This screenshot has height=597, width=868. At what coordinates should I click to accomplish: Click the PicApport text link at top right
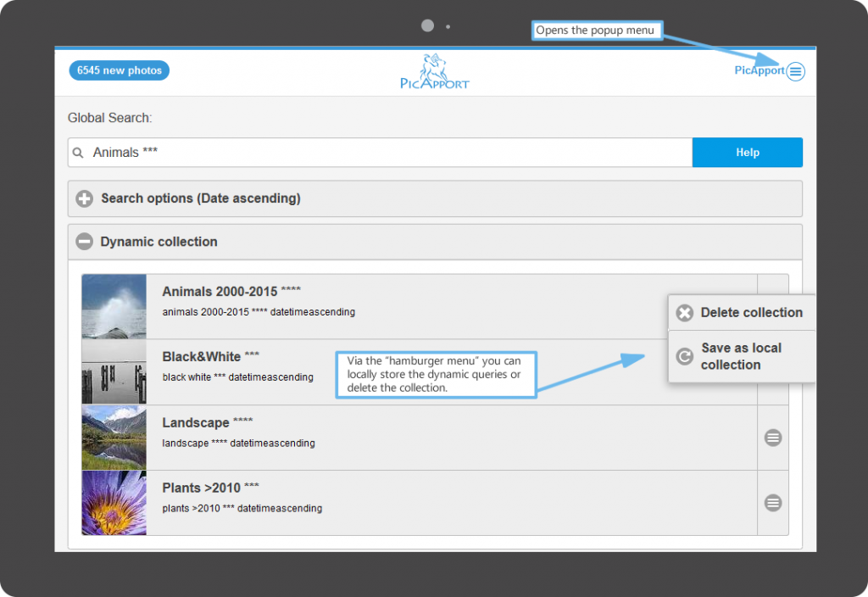click(x=759, y=71)
